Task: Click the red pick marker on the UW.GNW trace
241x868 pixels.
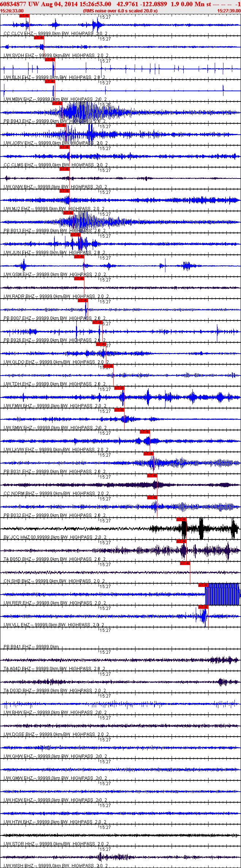Action: [x=64, y=169]
